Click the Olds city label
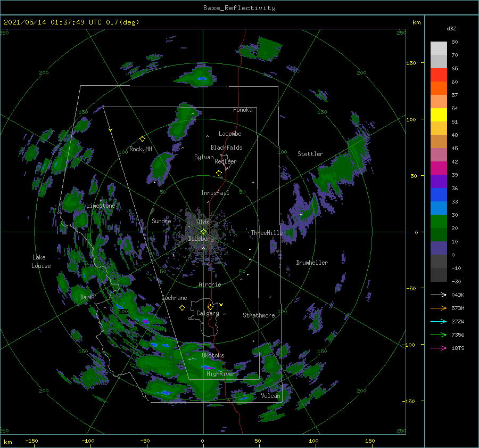479x448 pixels. coord(203,222)
